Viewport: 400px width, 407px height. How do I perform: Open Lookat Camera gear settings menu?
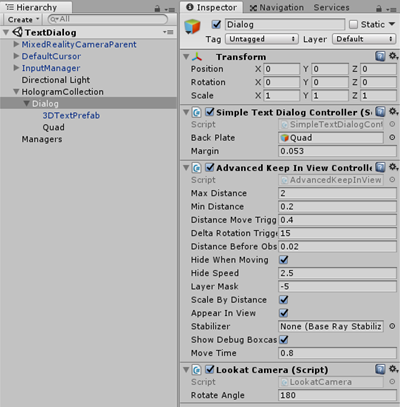pyautogui.click(x=393, y=369)
